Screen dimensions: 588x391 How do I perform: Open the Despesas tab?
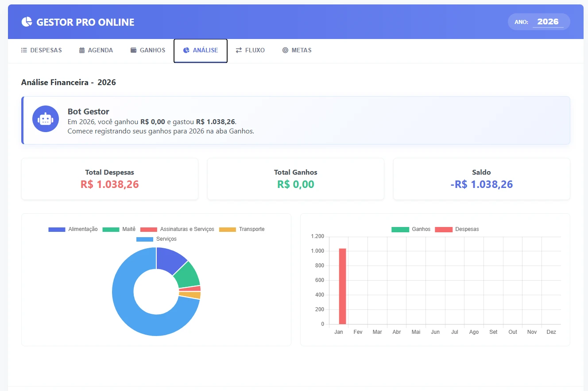point(42,51)
